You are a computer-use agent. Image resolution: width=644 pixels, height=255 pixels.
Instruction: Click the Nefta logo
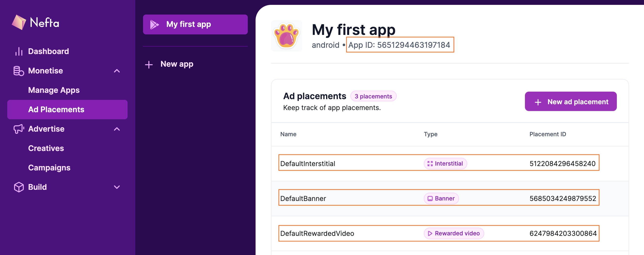pos(35,22)
